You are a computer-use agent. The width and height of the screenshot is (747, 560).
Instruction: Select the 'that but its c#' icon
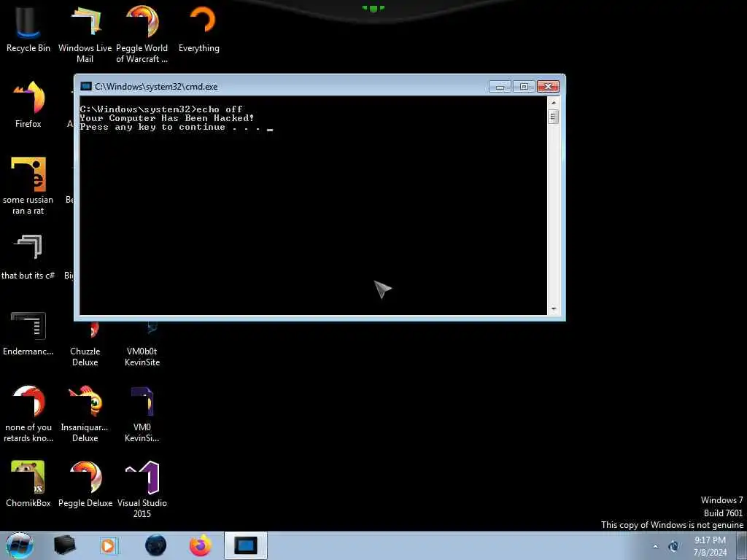coord(28,257)
